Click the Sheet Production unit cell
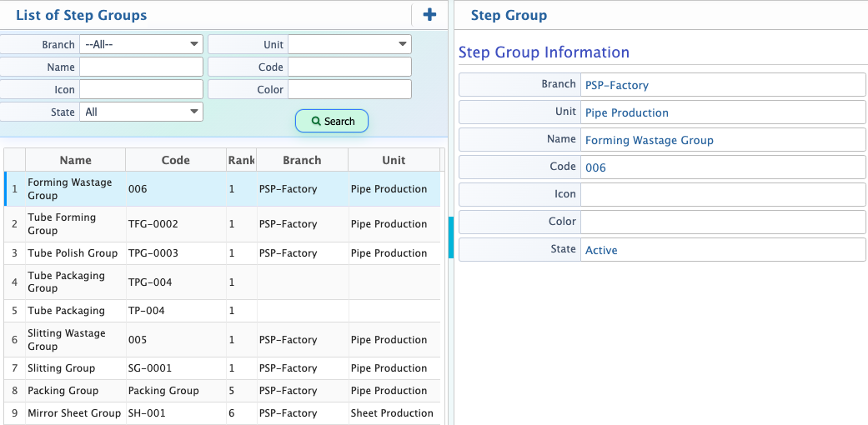868x425 pixels. click(x=394, y=413)
